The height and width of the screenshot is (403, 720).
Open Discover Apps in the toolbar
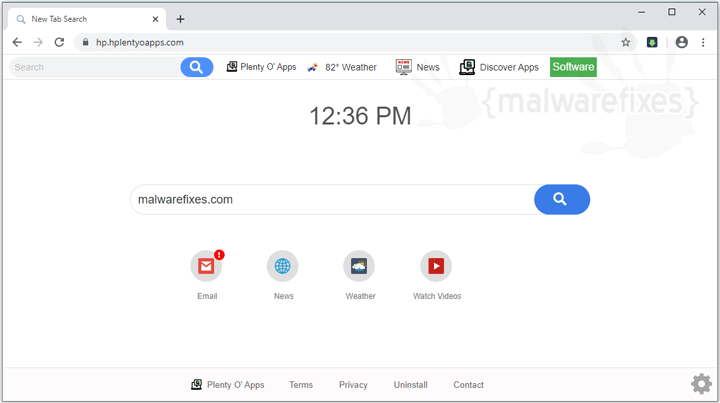coord(499,67)
